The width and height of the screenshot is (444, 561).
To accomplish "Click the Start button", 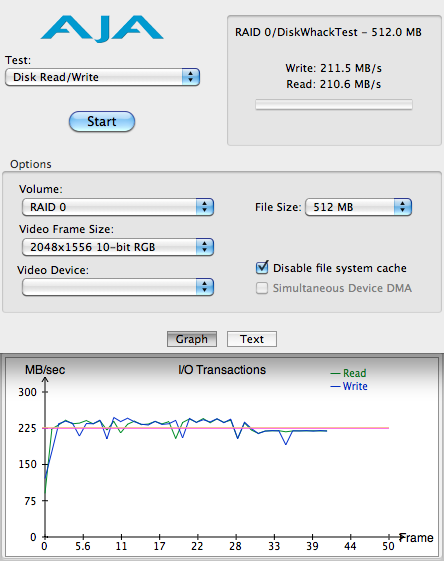I will coord(102,121).
